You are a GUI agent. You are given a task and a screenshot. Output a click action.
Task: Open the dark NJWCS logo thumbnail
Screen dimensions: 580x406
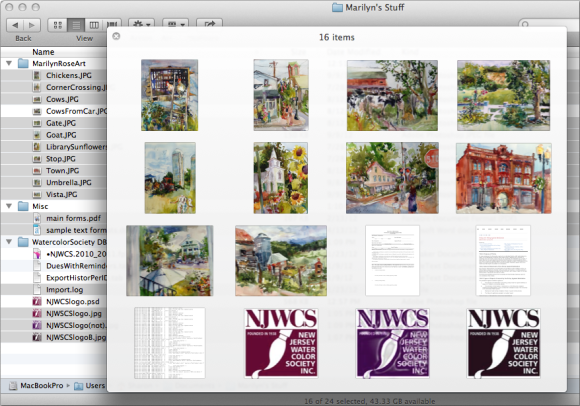503,343
